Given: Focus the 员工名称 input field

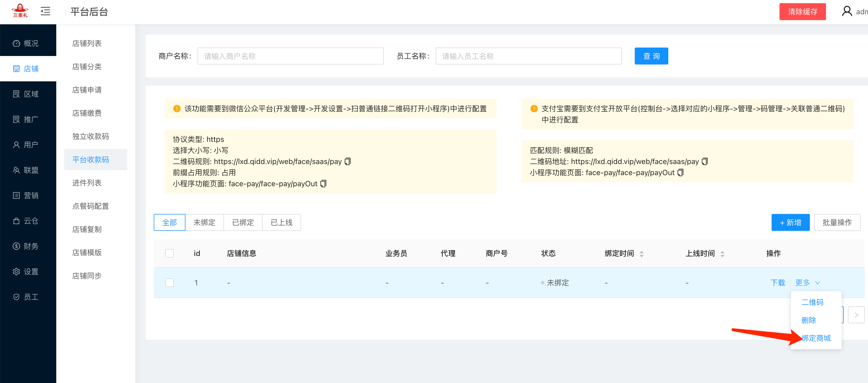Looking at the screenshot, I should pos(529,56).
